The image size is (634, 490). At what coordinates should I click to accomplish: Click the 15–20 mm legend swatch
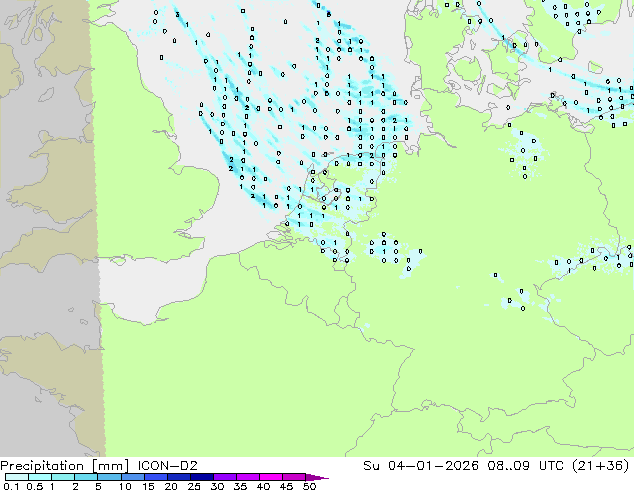155,477
